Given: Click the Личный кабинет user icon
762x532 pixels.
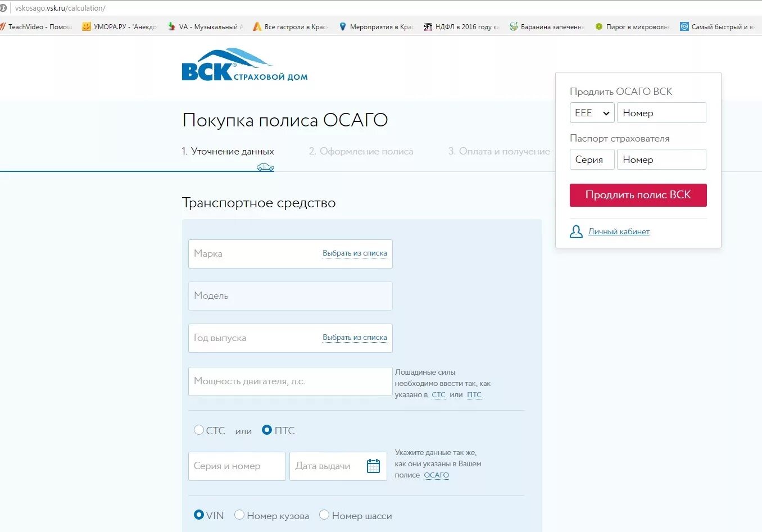Looking at the screenshot, I should tap(576, 231).
